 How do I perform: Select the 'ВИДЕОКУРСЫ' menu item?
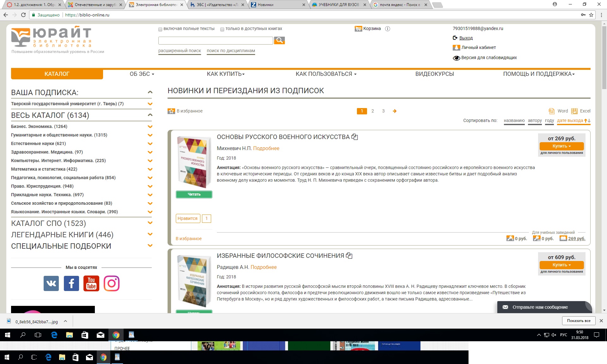click(x=434, y=74)
